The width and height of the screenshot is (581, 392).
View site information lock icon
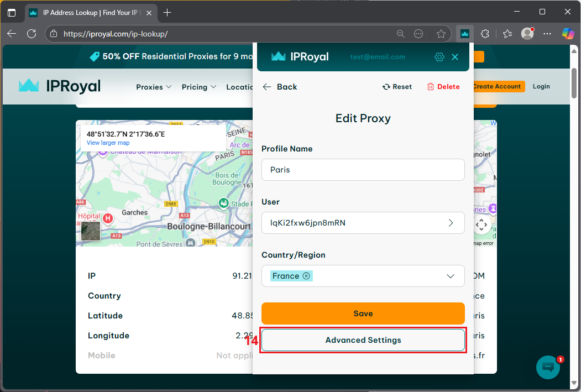click(54, 34)
